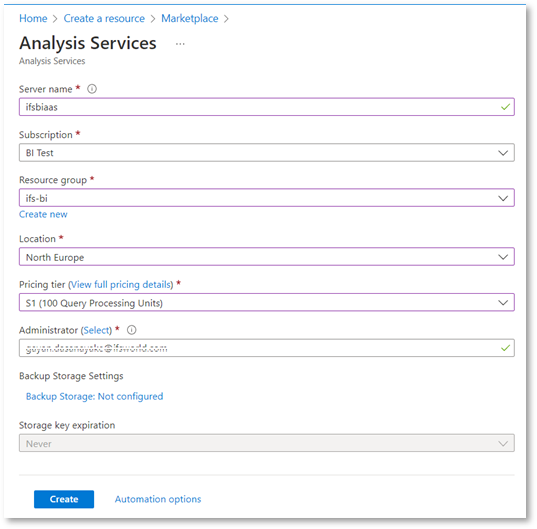
Task: Edit the Server name field containing ifsbiaas
Action: (x=266, y=107)
